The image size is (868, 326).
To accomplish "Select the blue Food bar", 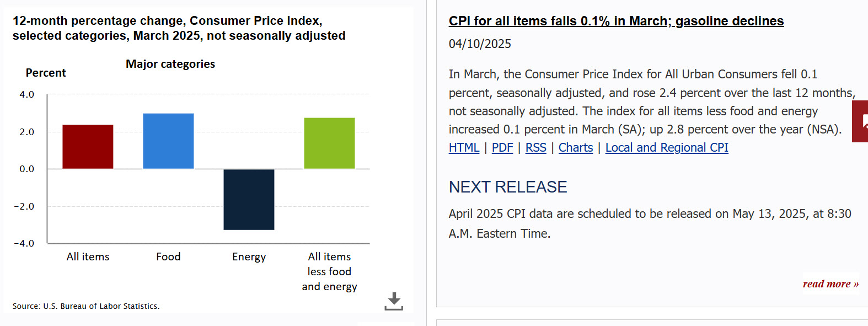I will pyautogui.click(x=168, y=141).
